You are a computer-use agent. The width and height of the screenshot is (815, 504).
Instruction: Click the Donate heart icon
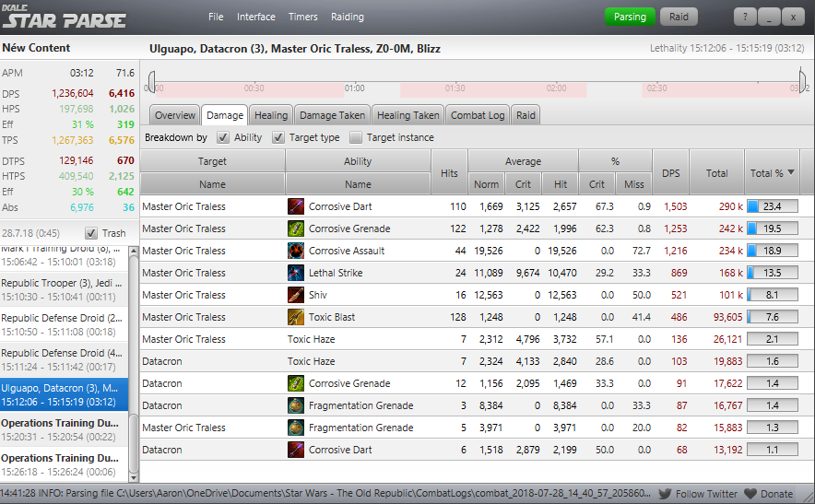point(750,494)
